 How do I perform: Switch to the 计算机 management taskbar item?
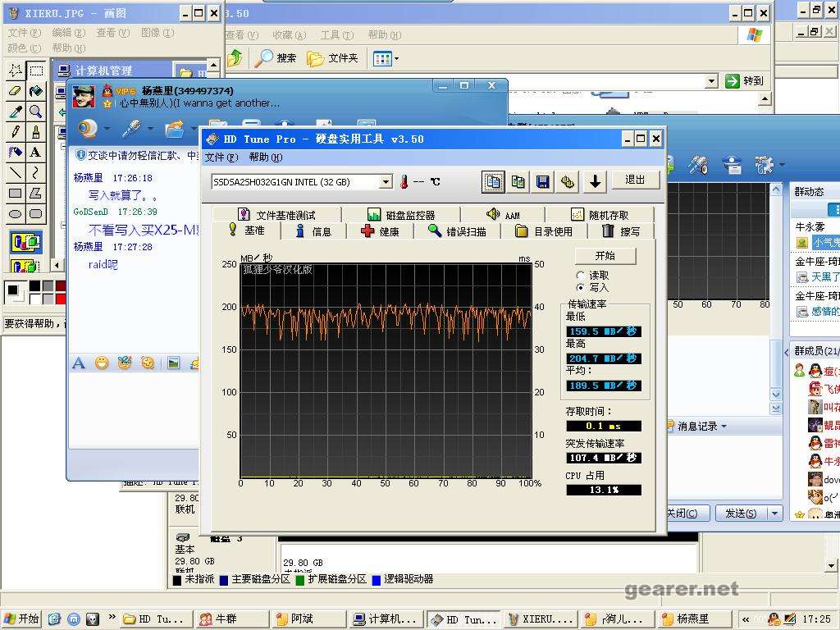386,619
